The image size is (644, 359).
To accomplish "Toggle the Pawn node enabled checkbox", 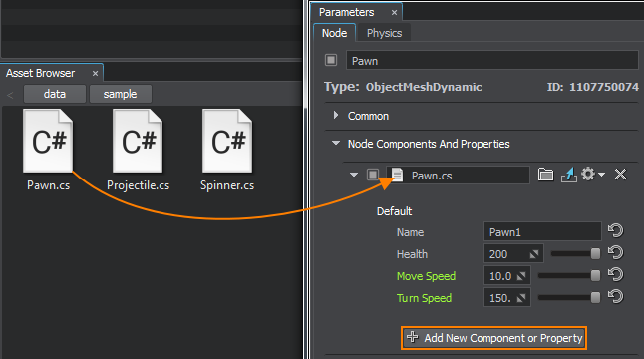I will 331,61.
